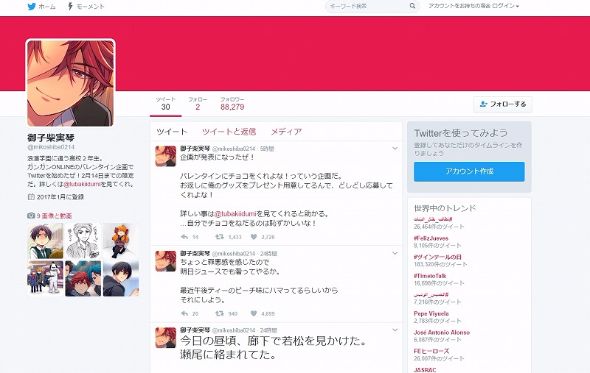
Task: Open media thumbnail of dark-haired boy
Action: tap(121, 279)
